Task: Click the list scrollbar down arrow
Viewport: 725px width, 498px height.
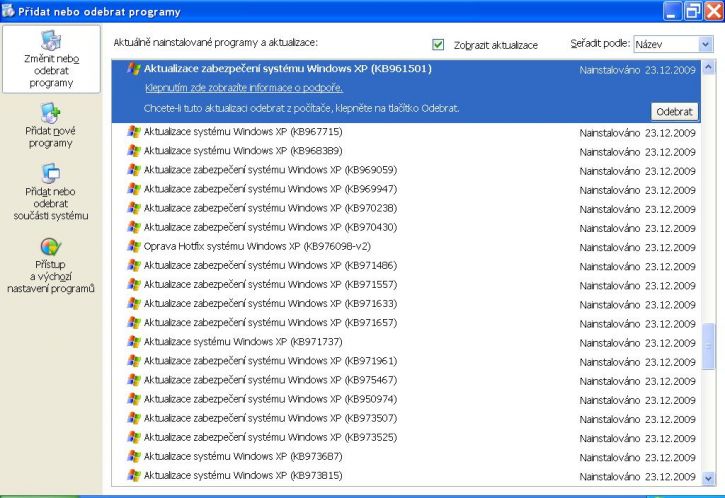Action: coord(708,479)
